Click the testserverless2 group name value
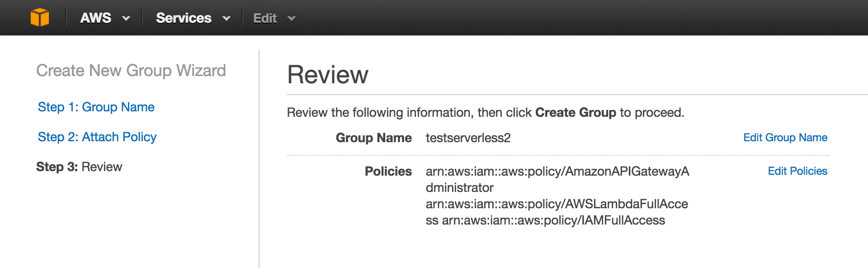Screen dimensions: 868x268 point(468,138)
